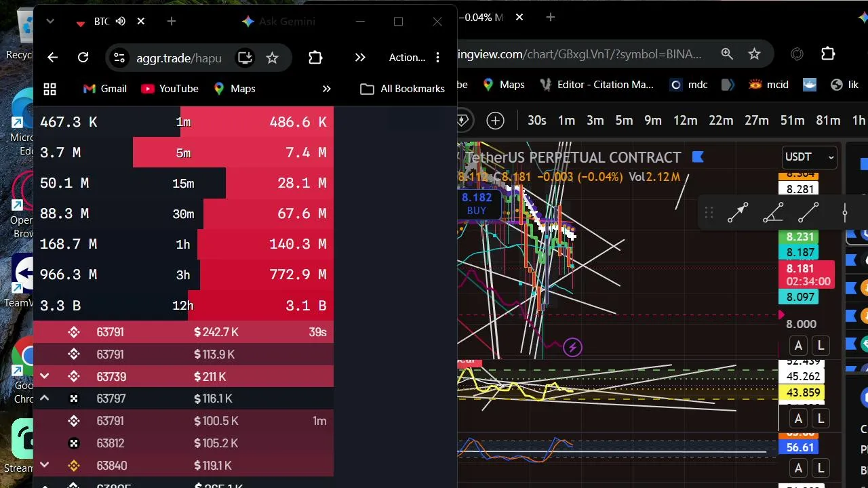Screen dimensions: 868x488
Task: Show hidden bookmarks via double-chevron after Maps
Action: pyautogui.click(x=326, y=89)
